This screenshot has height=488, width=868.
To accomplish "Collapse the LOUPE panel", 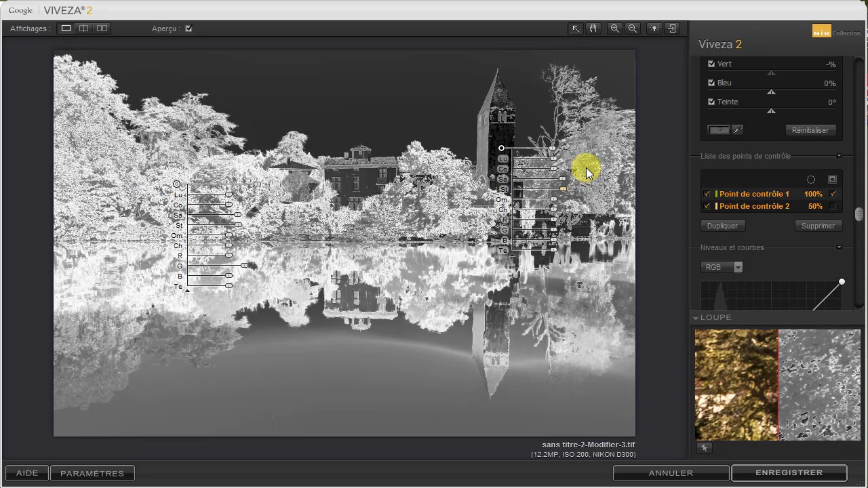I will (696, 318).
